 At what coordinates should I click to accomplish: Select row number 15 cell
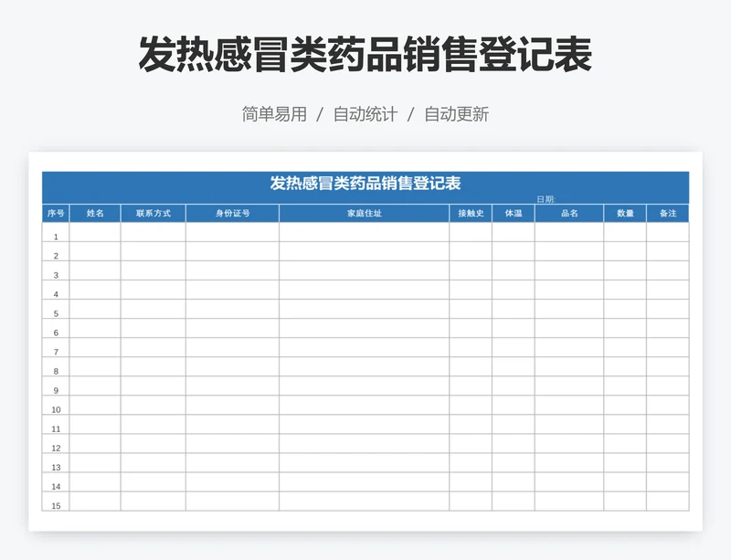[56, 502]
